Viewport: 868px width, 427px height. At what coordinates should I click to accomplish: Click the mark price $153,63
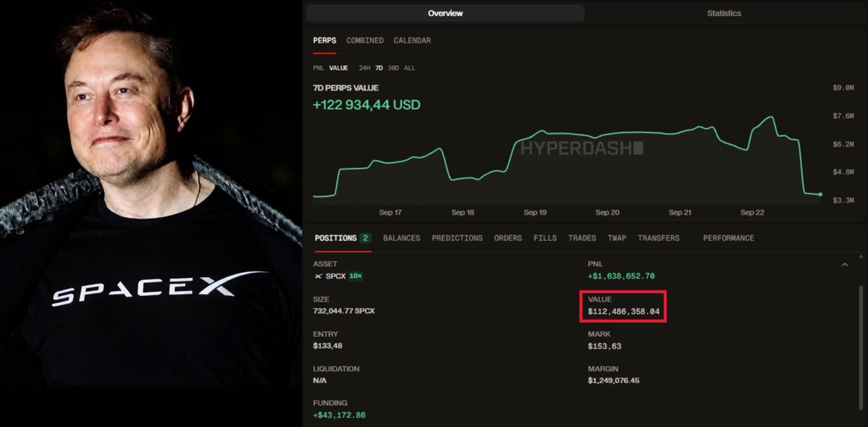tap(605, 346)
